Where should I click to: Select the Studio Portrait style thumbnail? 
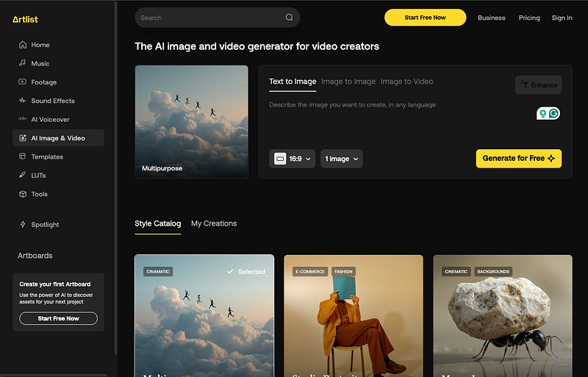(x=354, y=316)
